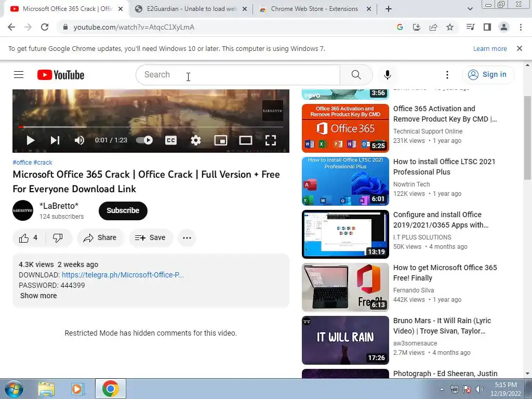This screenshot has width=532, height=399.
Task: Open Office LTSC 2021 install video thumbnail
Action: (x=345, y=181)
